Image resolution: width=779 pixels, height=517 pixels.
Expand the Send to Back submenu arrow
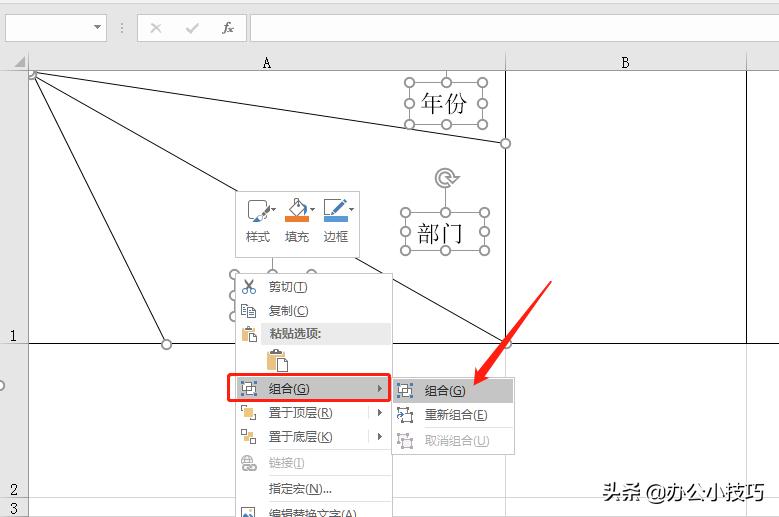(x=380, y=437)
